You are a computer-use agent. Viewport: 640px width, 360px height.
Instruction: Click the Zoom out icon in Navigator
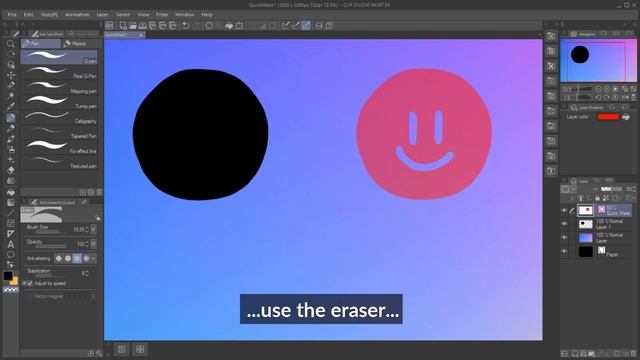(598, 89)
